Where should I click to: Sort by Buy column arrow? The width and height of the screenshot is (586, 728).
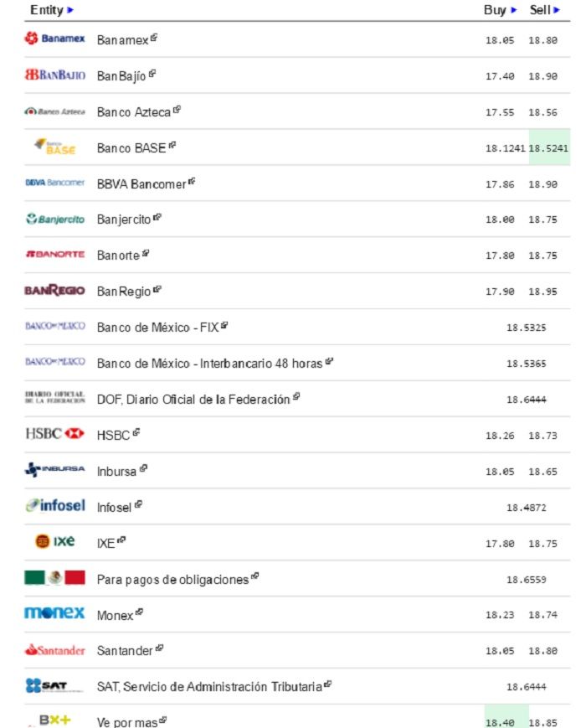(x=514, y=10)
